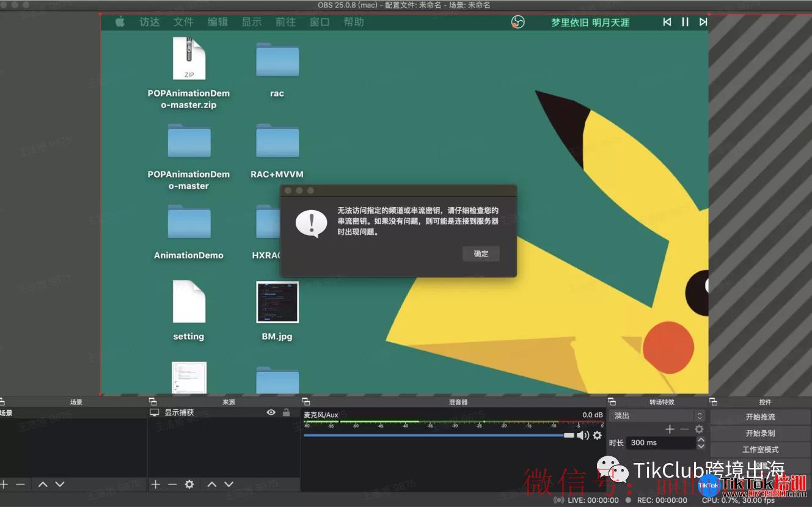The image size is (812, 507).
Task: Pop out the 来源 sources dock
Action: 153,402
